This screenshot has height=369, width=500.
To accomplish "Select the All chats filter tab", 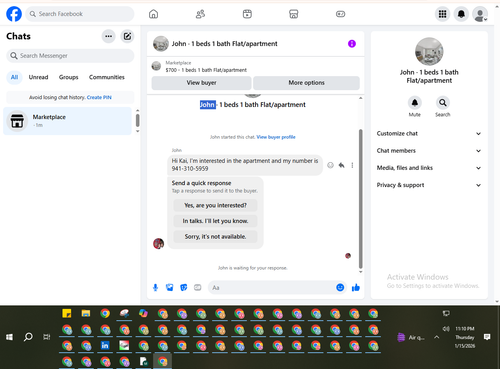I will [14, 77].
